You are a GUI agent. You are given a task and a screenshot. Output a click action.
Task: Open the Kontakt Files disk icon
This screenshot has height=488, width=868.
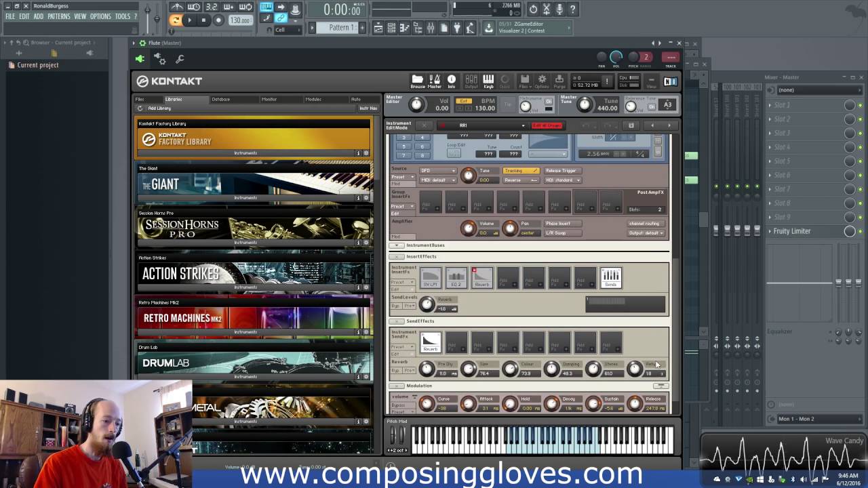(x=524, y=81)
